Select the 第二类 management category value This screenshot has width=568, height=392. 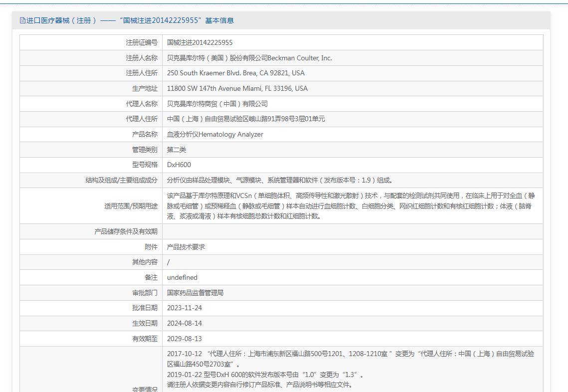[x=177, y=150]
